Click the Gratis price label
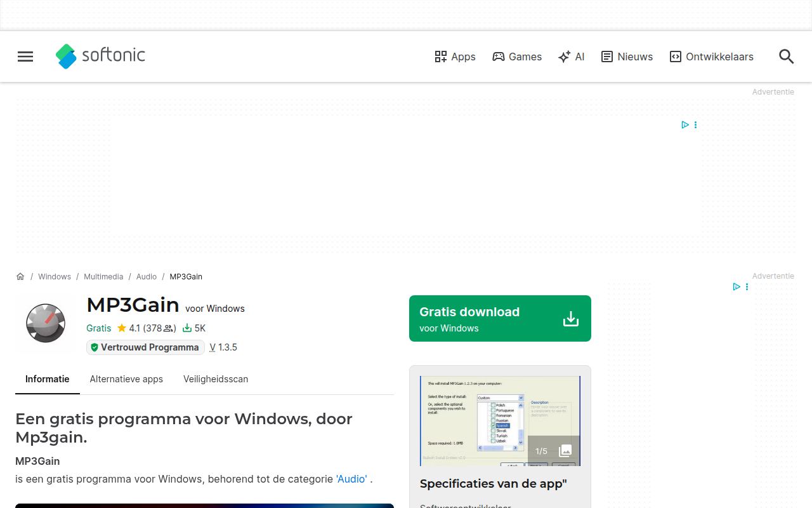Screen dimensions: 812x508 99,328
